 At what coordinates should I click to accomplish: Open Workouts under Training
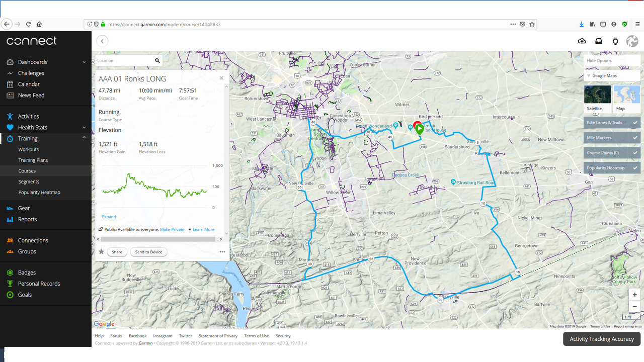tap(29, 150)
